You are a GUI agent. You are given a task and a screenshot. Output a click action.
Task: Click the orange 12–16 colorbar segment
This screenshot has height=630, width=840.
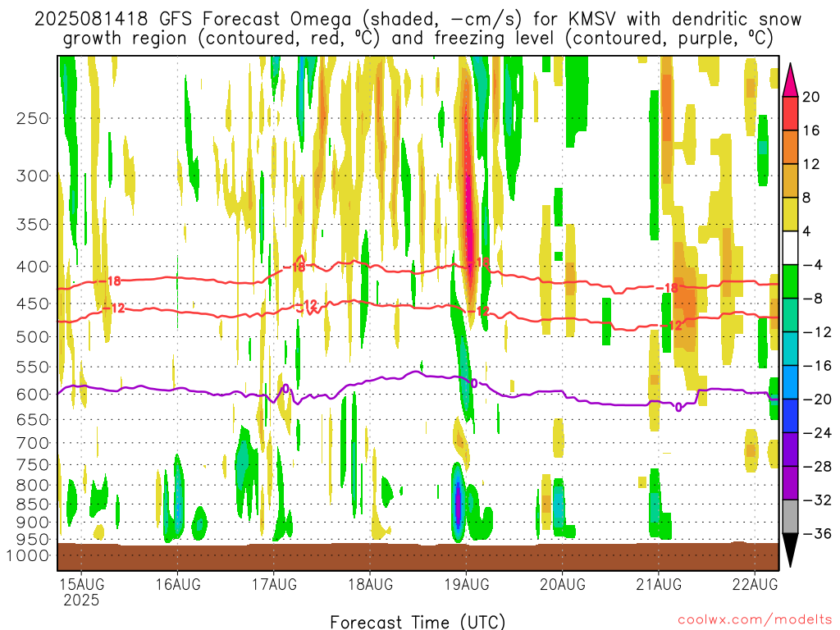coord(790,148)
